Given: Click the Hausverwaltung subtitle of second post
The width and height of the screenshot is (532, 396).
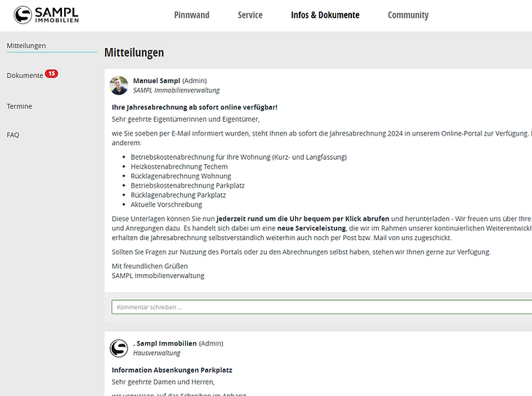Looking at the screenshot, I should pos(157,353).
